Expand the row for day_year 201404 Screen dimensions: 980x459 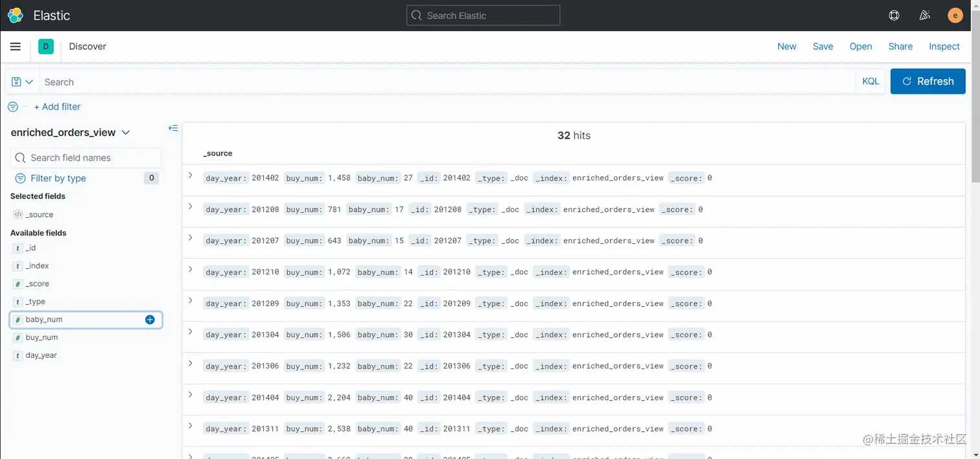191,394
